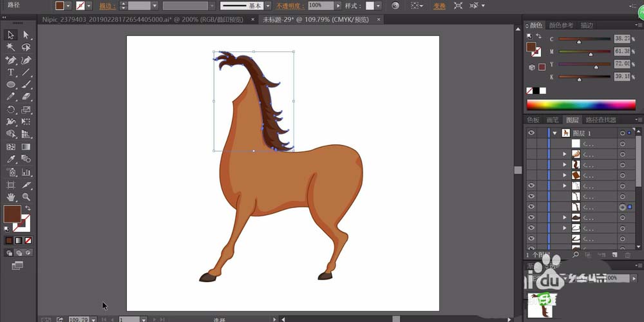The image size is (644, 322).
Task: Click the CMYK color spectrum bar
Action: point(580,105)
